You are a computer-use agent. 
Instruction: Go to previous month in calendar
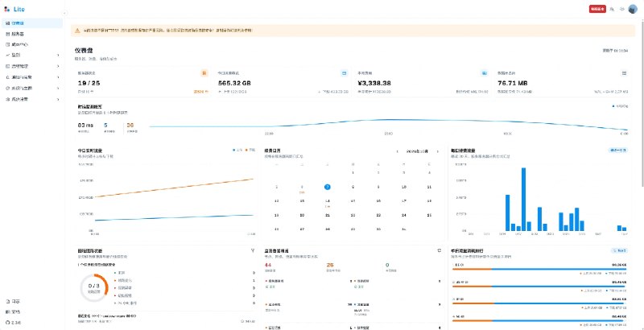[x=397, y=151]
